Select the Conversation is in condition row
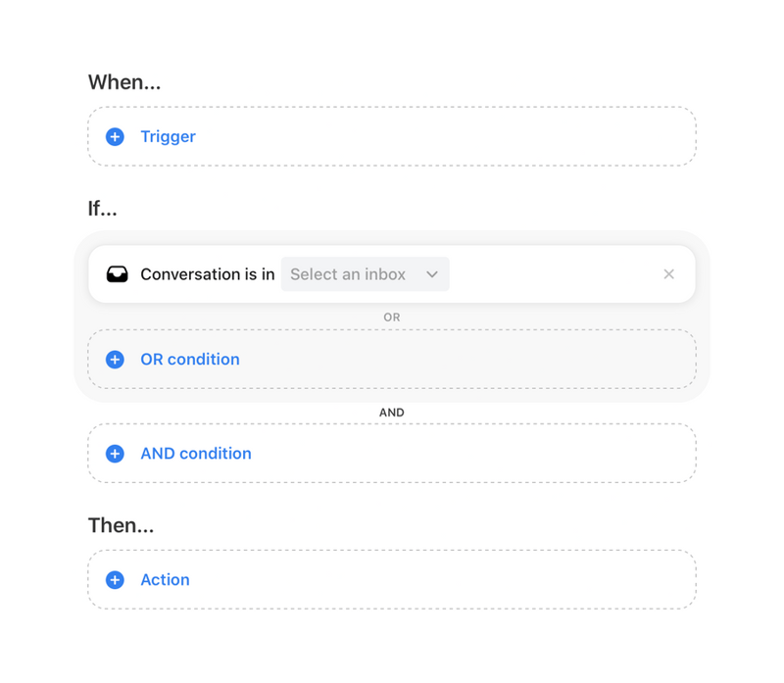Screen dimensions: 784x683 (x=207, y=274)
